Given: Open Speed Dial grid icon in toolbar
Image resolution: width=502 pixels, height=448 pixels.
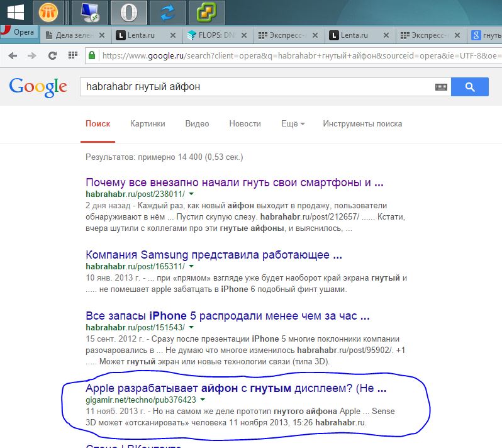Looking at the screenshot, I should tap(73, 55).
